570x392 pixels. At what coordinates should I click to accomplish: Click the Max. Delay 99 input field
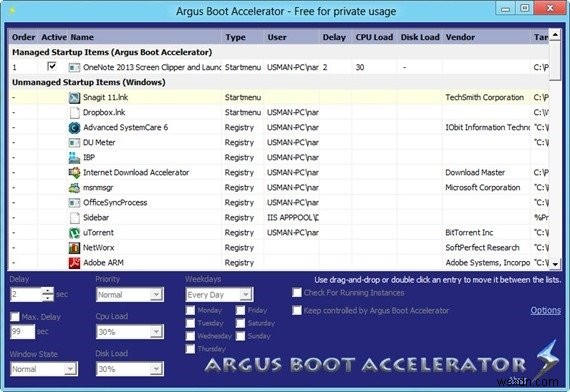click(23, 331)
